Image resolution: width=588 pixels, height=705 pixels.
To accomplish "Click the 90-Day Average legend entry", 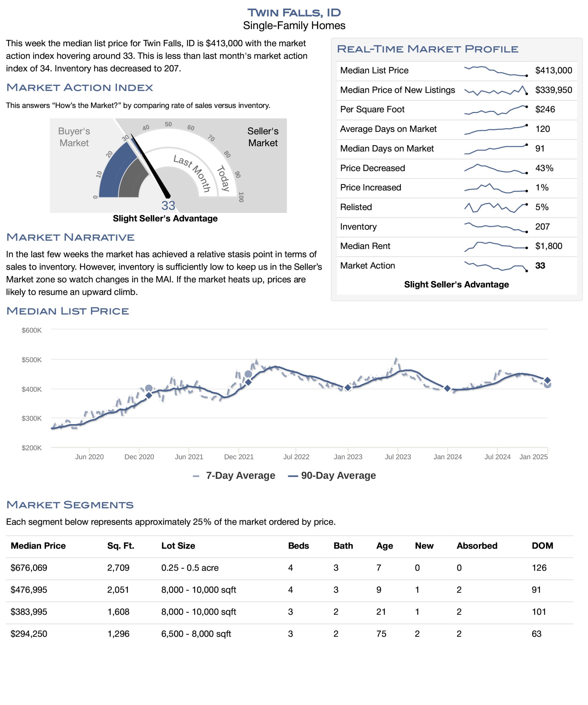I will [332, 475].
